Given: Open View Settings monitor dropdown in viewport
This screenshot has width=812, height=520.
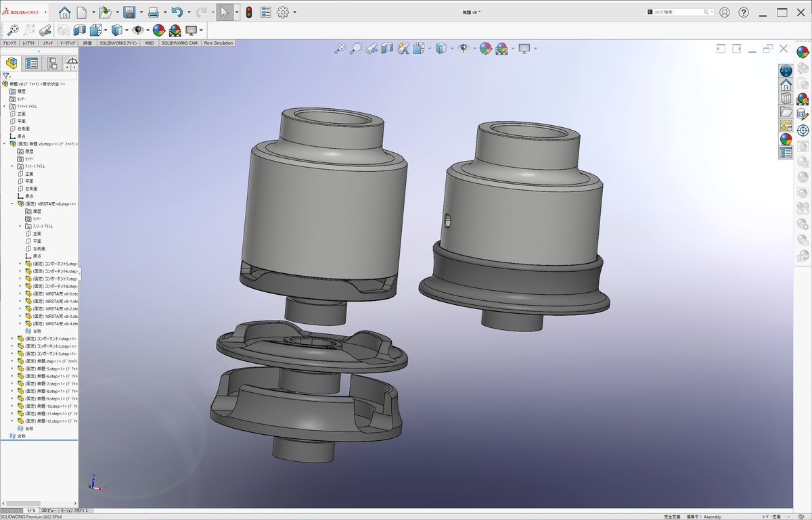Looking at the screenshot, I should pos(535,48).
